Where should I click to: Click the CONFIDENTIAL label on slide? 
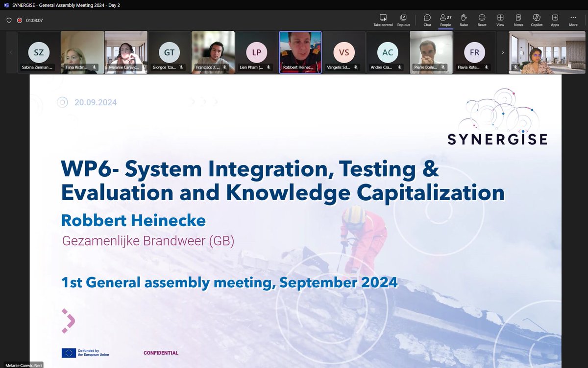point(161,353)
